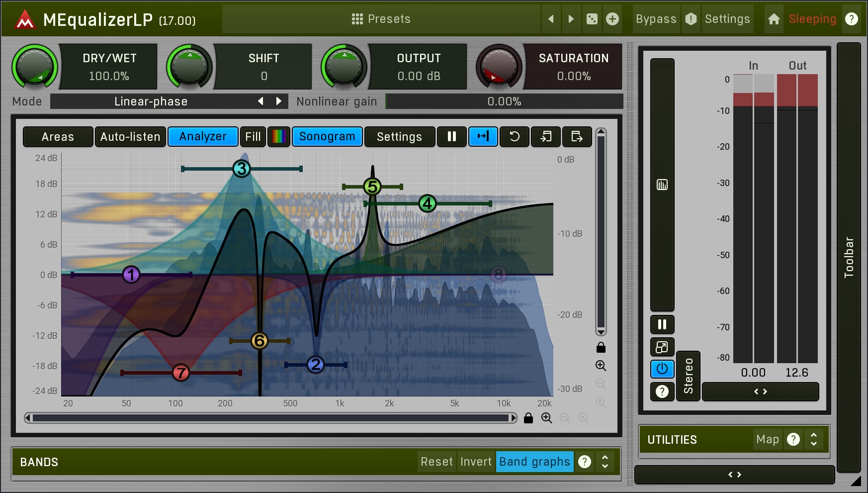Click the random preset dice icon
The width and height of the screenshot is (868, 493).
(x=592, y=19)
